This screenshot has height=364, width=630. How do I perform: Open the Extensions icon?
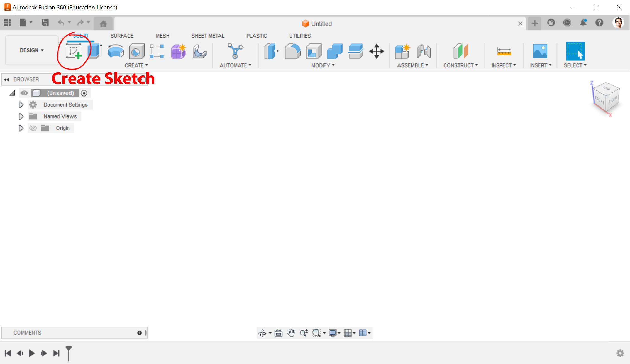point(551,23)
